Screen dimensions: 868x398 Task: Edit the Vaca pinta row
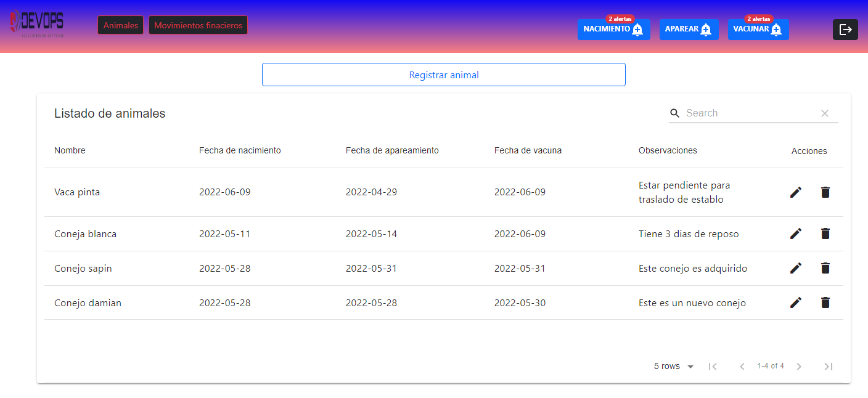(x=796, y=192)
